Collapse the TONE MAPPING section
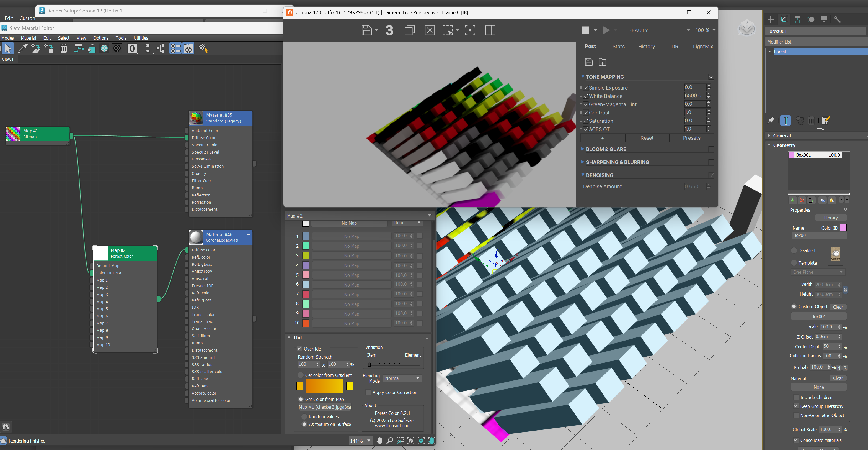 coord(583,76)
